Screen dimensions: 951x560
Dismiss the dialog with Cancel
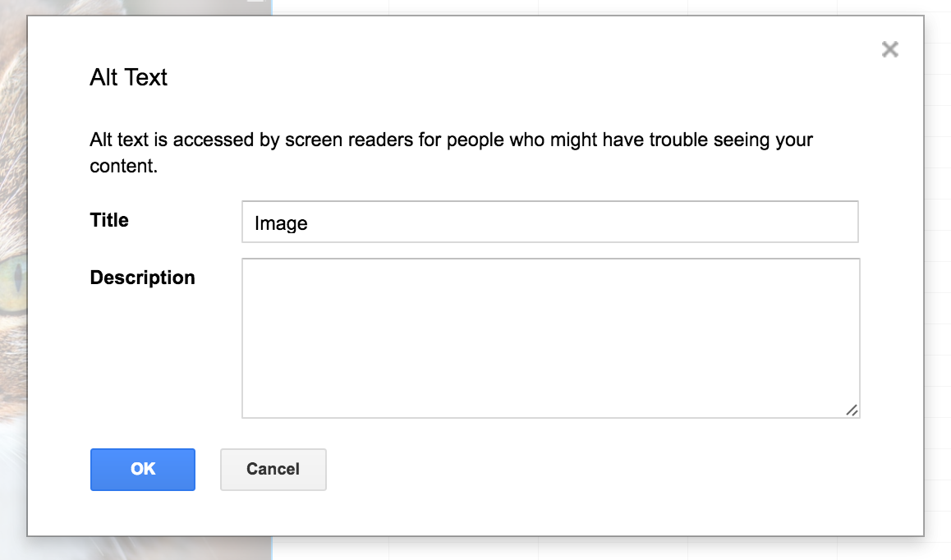pos(273,469)
